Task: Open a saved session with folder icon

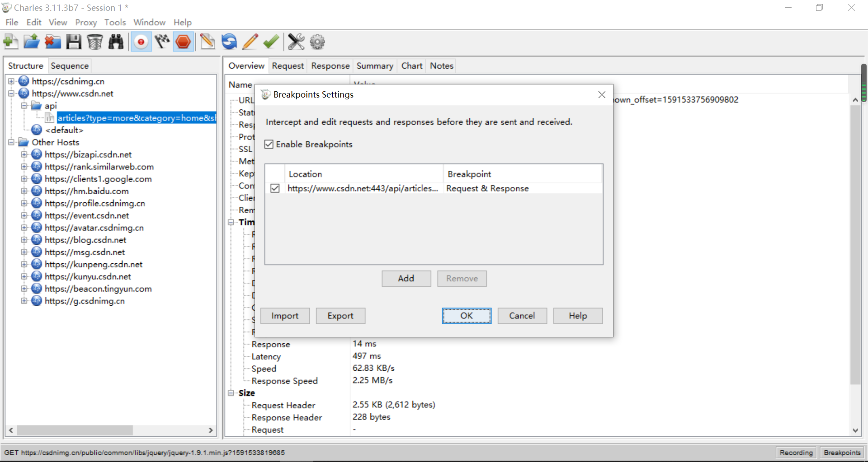Action: tap(32, 42)
